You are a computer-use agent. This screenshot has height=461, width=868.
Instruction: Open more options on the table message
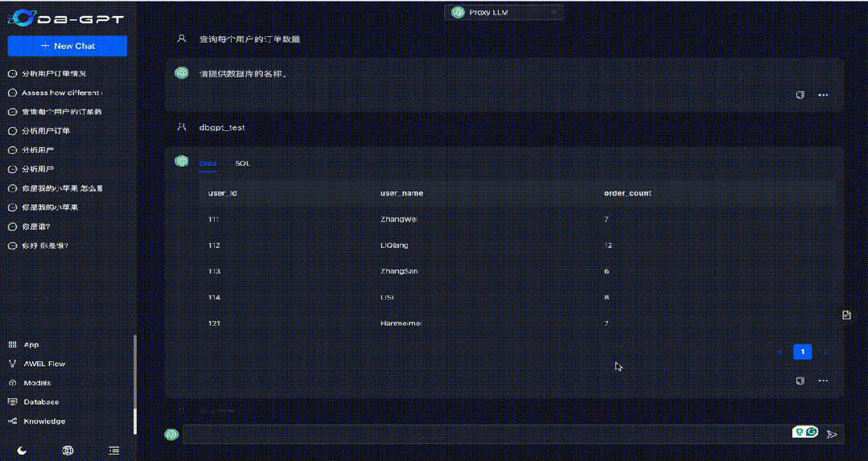click(823, 381)
